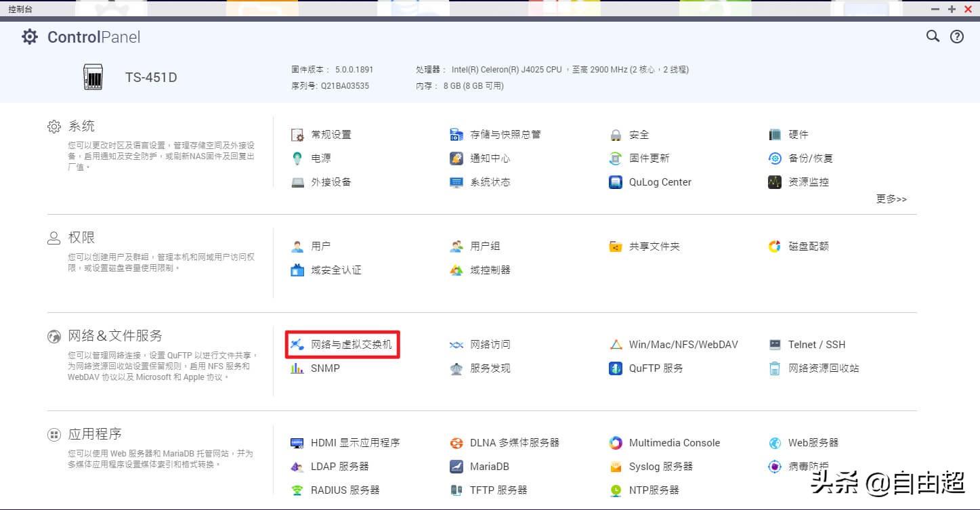Launch Multimedia Console
Screen dimensions: 980x510
coord(673,442)
